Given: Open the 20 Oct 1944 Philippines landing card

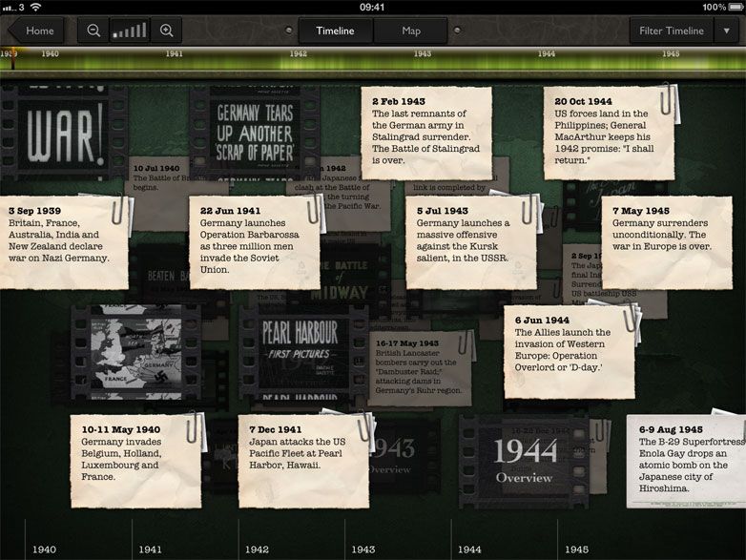Looking at the screenshot, I should [609, 134].
